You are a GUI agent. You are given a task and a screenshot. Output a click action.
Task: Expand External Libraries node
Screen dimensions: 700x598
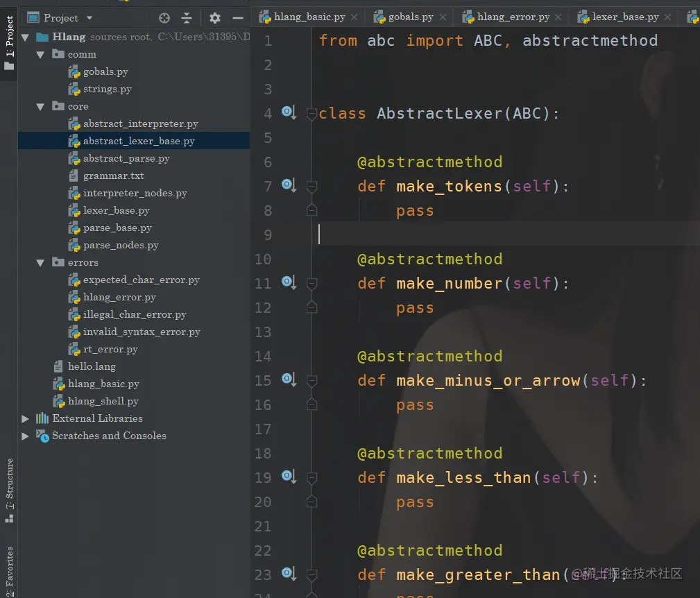(x=26, y=418)
